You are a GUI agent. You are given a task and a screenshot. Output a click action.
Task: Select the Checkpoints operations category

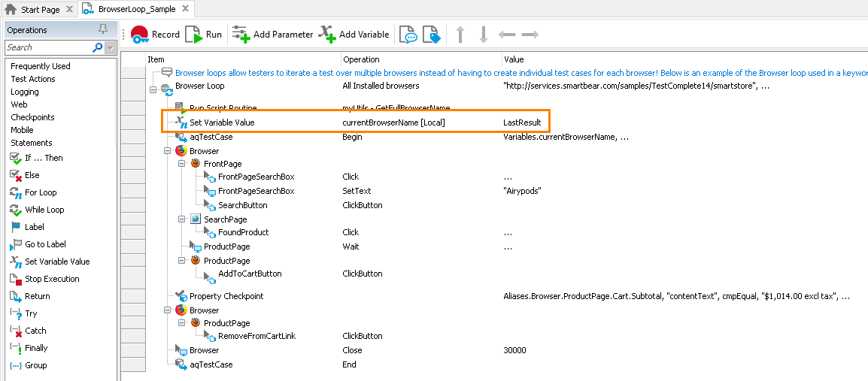coord(32,117)
